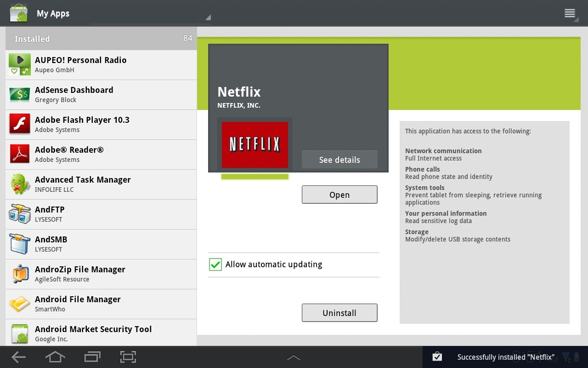Screen dimensions: 588x368
Task: Tap the system Home button
Action: tap(55, 357)
